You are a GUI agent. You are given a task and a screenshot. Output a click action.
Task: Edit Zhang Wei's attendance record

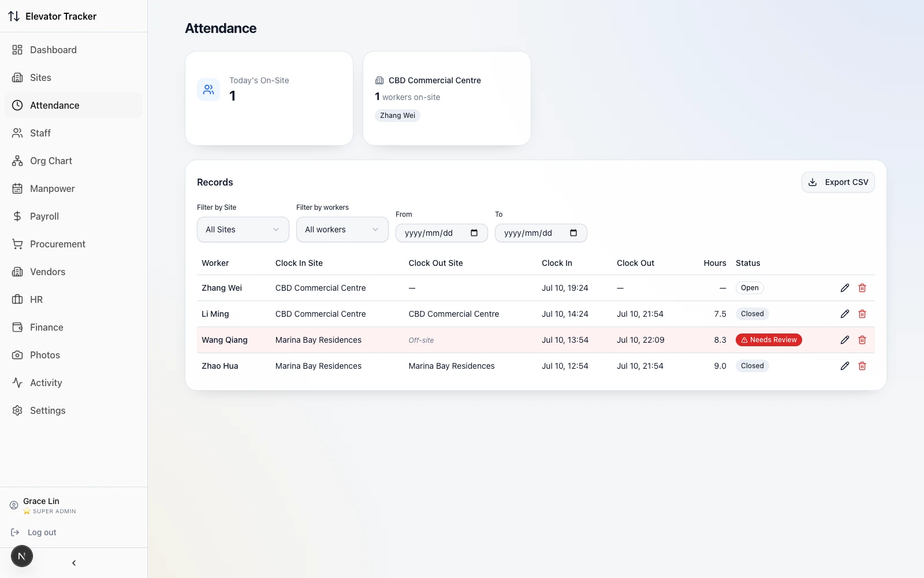tap(844, 288)
